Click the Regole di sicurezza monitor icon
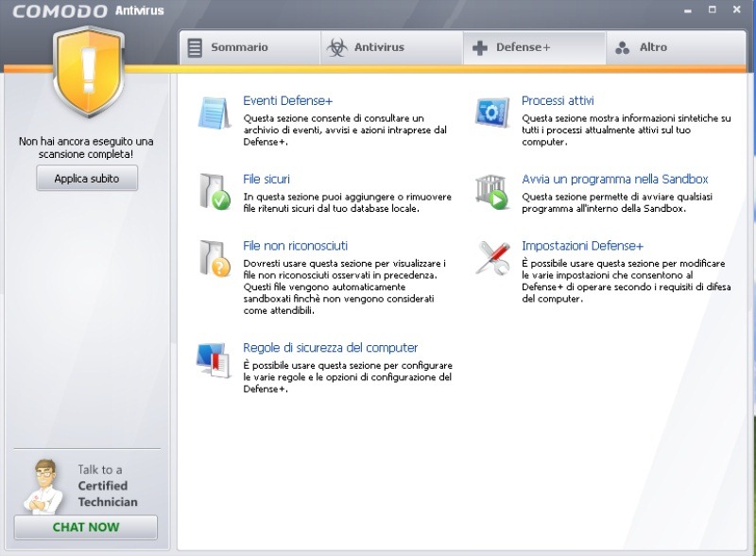This screenshot has height=556, width=756. click(x=214, y=360)
